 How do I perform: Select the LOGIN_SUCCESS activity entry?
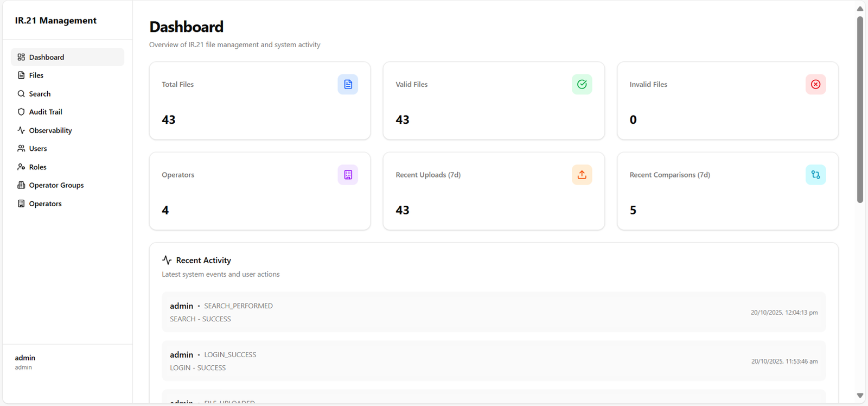point(493,361)
